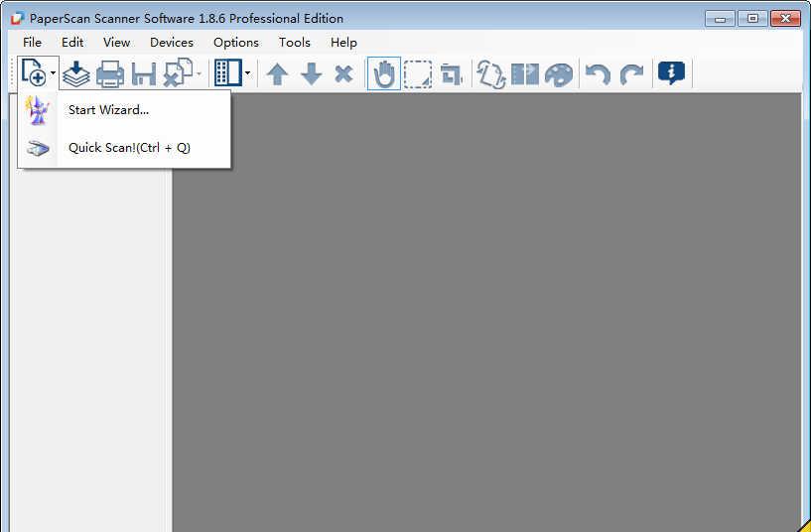Viewport: 811px width, 532px height.
Task: Open the View menu
Action: pos(116,43)
